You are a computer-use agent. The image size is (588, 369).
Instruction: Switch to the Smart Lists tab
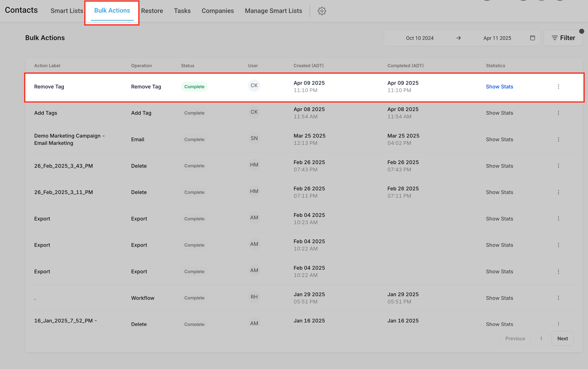point(67,11)
